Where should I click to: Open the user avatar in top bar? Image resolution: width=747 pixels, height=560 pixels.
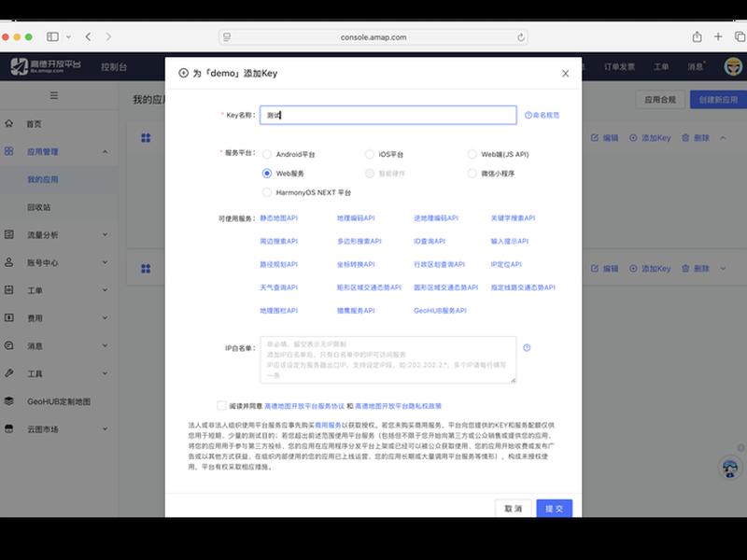(733, 66)
